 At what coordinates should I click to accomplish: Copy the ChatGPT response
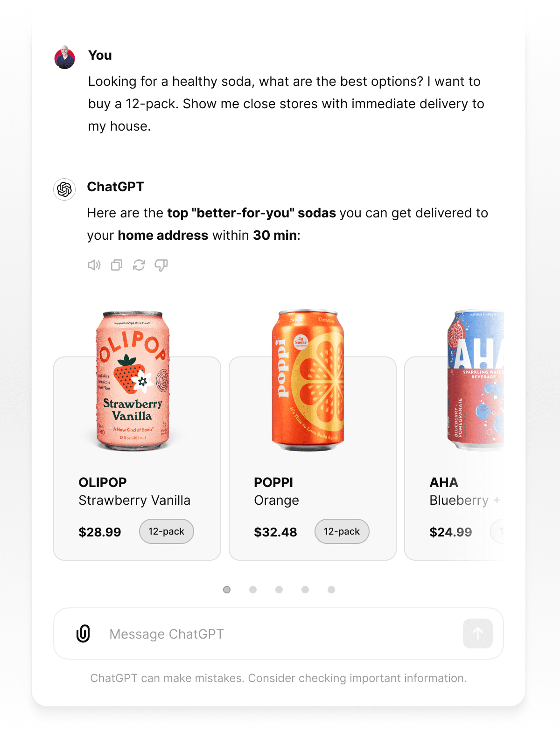coord(117,265)
